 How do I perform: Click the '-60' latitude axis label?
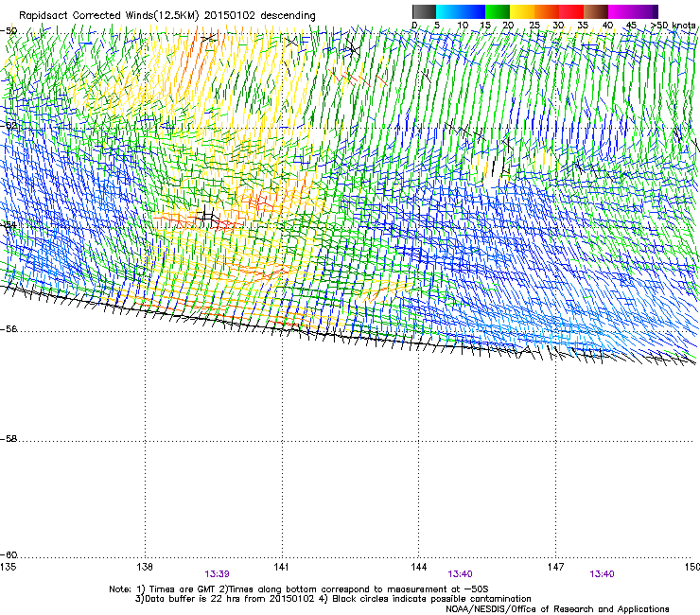coord(9,555)
